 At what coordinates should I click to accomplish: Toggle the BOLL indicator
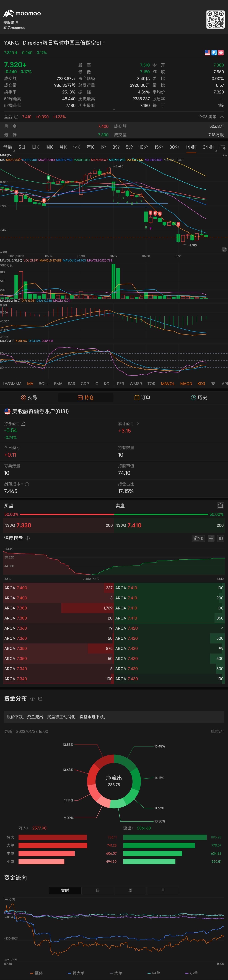coord(44,384)
